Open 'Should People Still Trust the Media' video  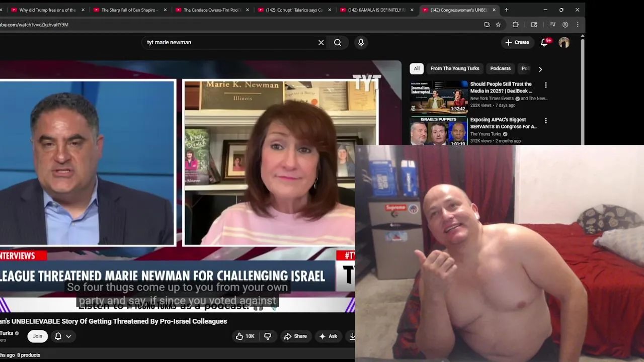pos(501,87)
